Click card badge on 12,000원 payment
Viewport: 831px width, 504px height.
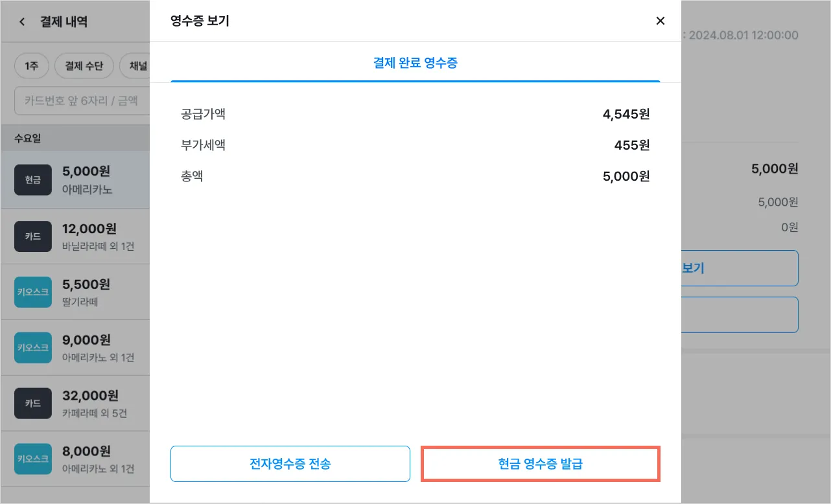(32, 236)
